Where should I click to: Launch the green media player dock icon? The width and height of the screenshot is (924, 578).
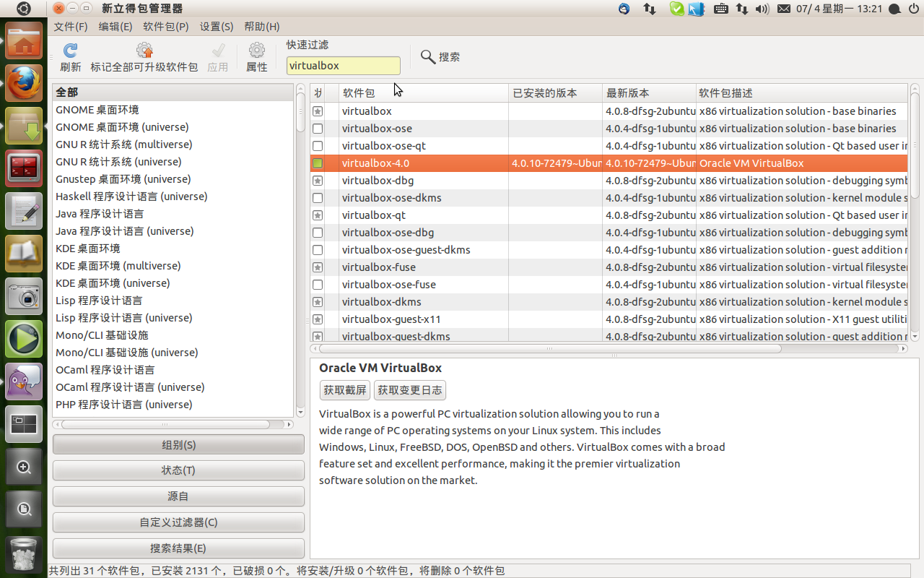[24, 339]
